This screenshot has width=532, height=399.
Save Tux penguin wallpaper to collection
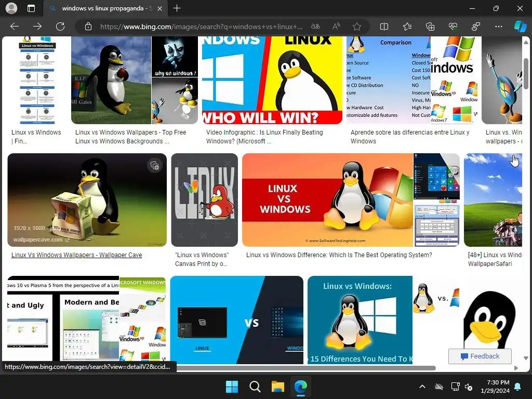155,165
